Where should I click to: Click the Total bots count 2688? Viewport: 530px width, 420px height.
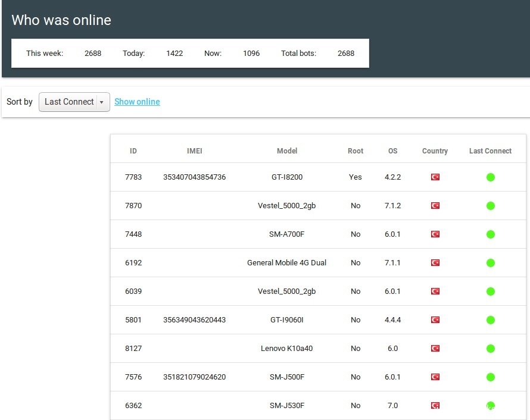(x=346, y=54)
